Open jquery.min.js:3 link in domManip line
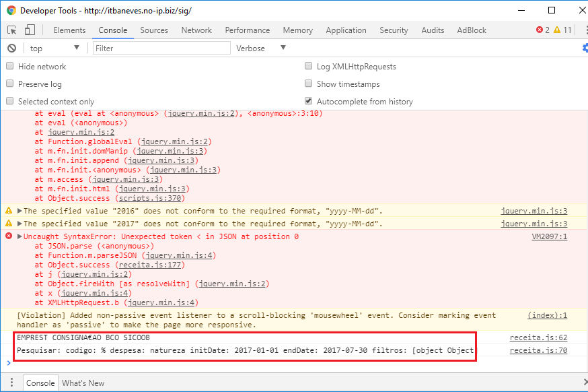Viewport: 588px width, 392px height. click(170, 151)
